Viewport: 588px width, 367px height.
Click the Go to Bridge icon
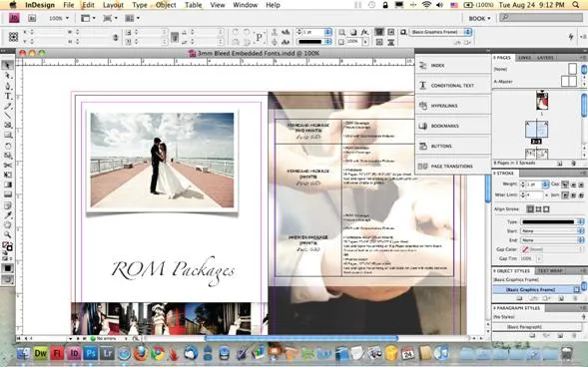[x=32, y=18]
